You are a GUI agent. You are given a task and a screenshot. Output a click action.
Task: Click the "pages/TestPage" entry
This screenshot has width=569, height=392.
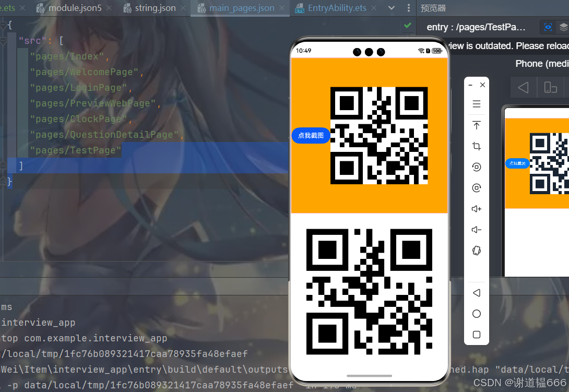point(76,150)
